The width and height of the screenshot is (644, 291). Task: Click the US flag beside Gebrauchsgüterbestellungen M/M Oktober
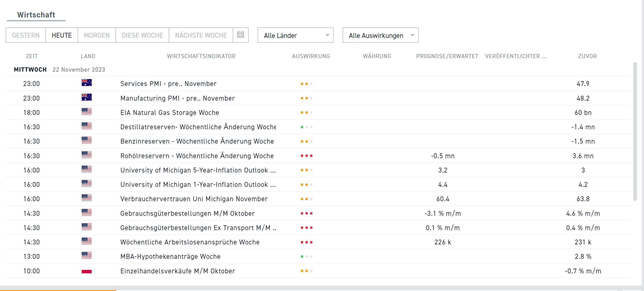[x=86, y=213]
